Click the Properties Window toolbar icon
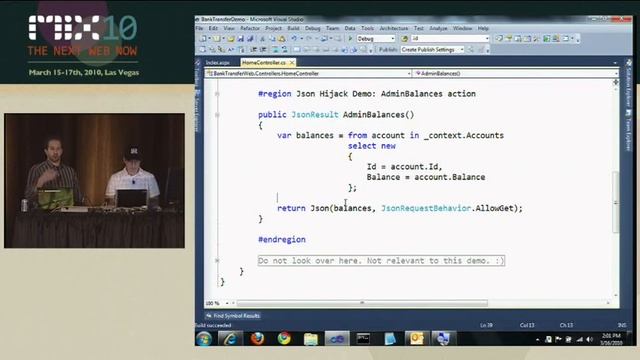 pos(509,38)
